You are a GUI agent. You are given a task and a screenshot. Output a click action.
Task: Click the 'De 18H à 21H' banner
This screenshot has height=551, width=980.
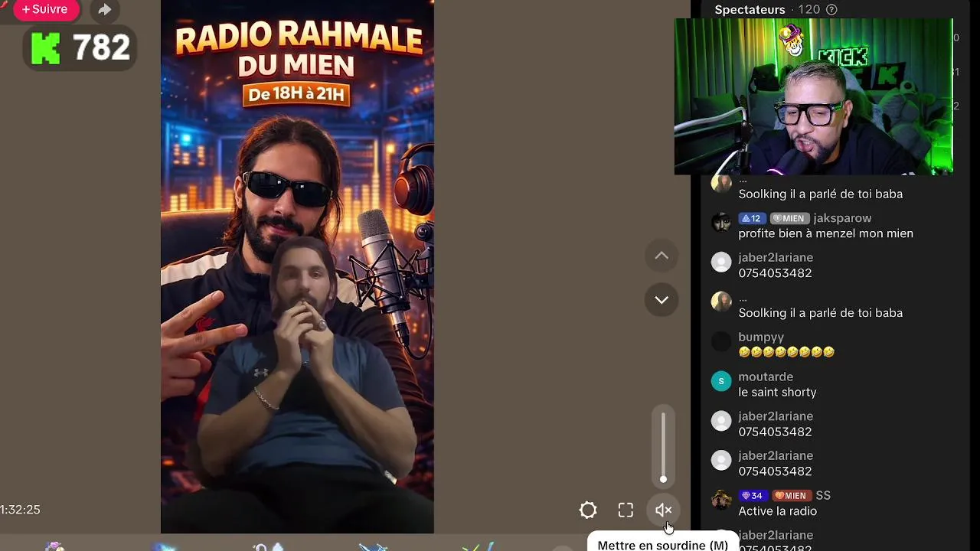coord(297,95)
